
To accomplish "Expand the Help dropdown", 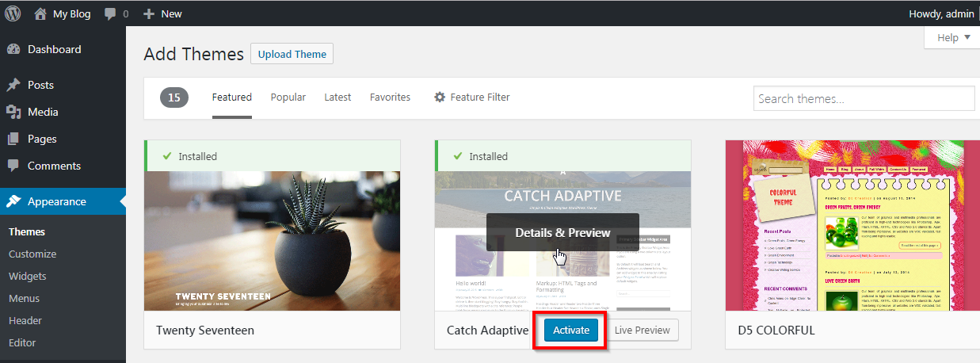I will [951, 37].
